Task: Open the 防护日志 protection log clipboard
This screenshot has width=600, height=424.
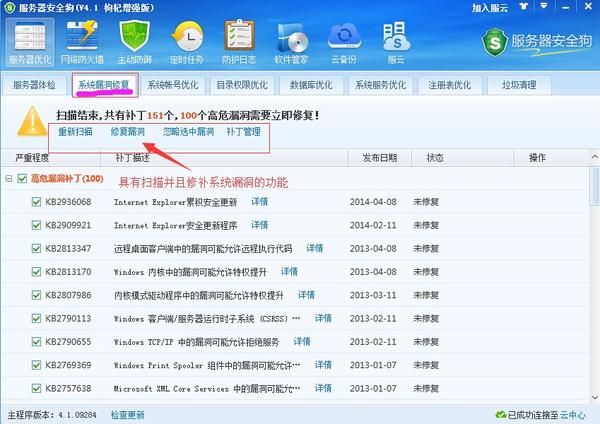Action: (239, 42)
